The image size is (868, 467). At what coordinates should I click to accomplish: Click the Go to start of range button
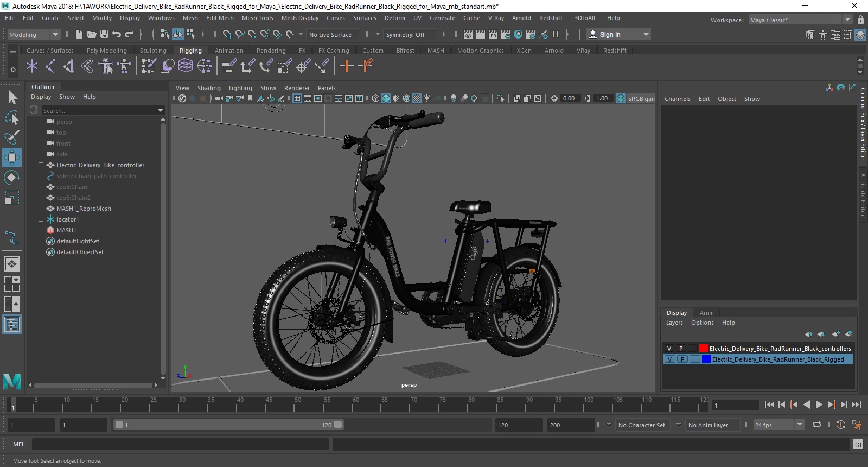pyautogui.click(x=769, y=405)
